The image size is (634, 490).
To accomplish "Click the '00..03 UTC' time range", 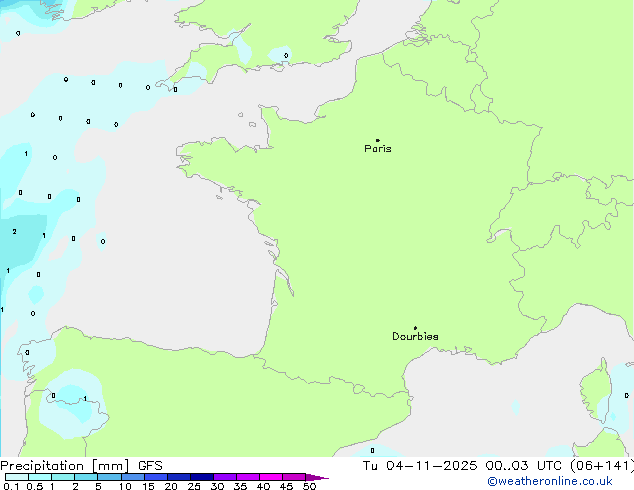I will click(x=524, y=466).
